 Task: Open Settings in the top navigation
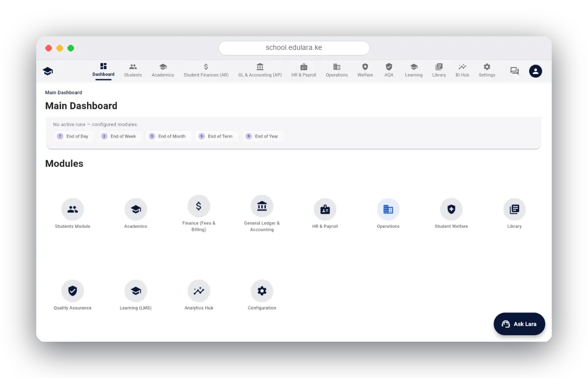[487, 70]
